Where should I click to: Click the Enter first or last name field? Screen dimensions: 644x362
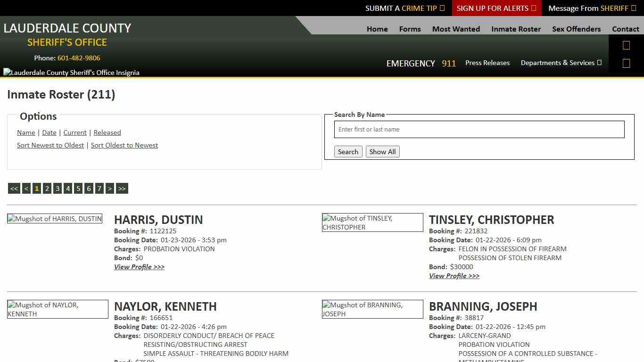tap(479, 129)
